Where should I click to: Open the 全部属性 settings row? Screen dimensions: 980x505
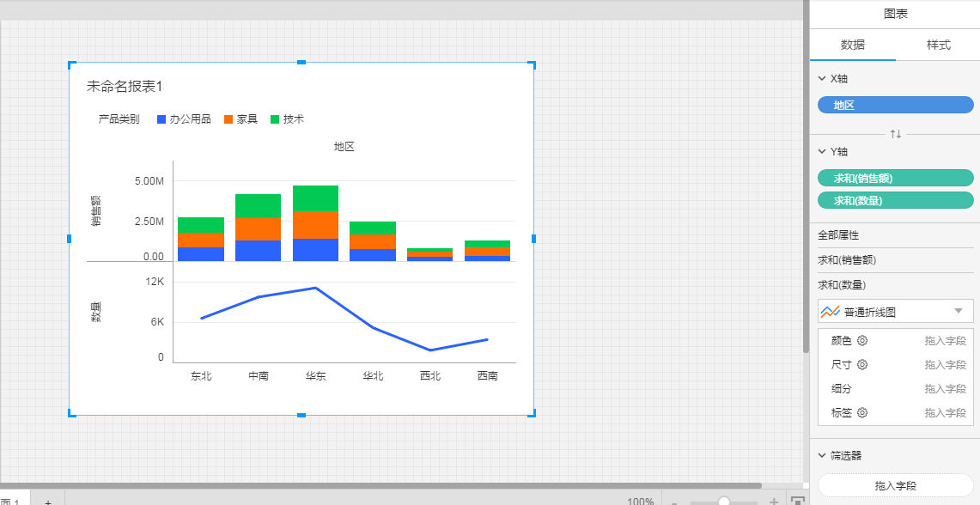tap(896, 235)
